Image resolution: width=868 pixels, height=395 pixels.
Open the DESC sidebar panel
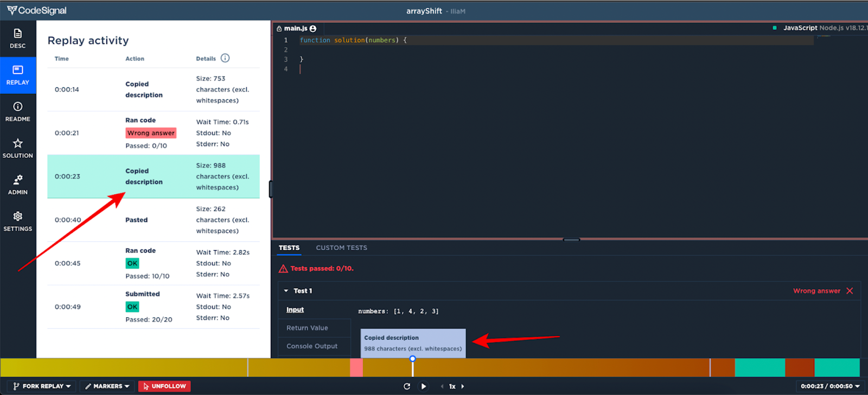pos(18,39)
